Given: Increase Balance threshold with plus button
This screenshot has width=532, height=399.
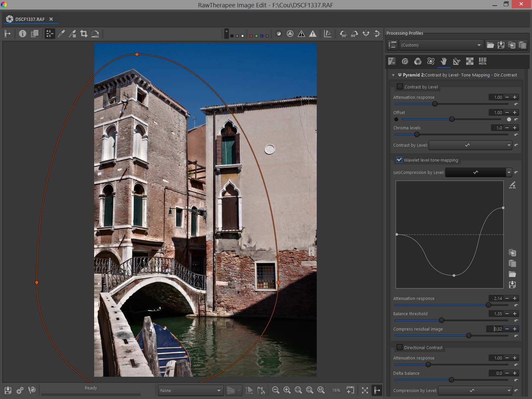Looking at the screenshot, I should pos(515,314).
